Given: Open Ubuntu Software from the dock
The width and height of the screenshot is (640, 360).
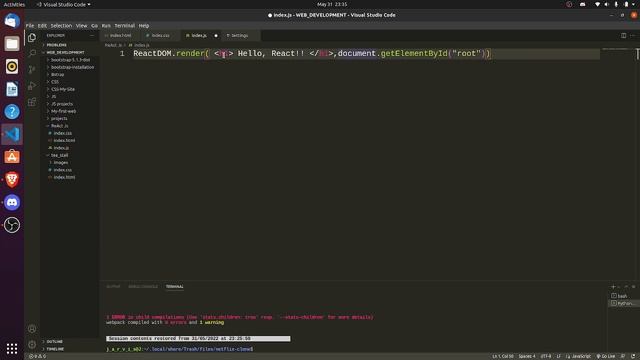Looking at the screenshot, I should [x=12, y=157].
